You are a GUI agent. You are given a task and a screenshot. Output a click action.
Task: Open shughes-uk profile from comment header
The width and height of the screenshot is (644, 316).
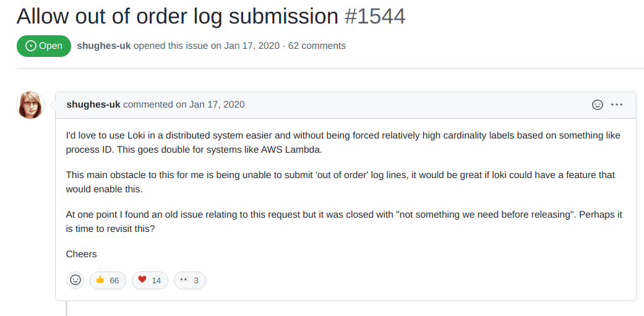coord(93,105)
